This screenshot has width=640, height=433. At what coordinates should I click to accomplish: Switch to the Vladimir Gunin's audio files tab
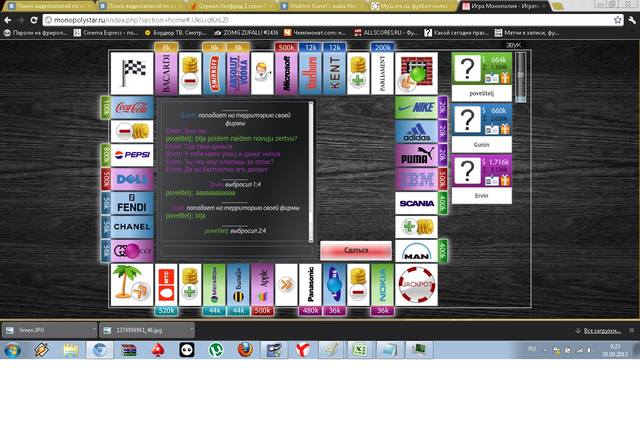(x=323, y=6)
